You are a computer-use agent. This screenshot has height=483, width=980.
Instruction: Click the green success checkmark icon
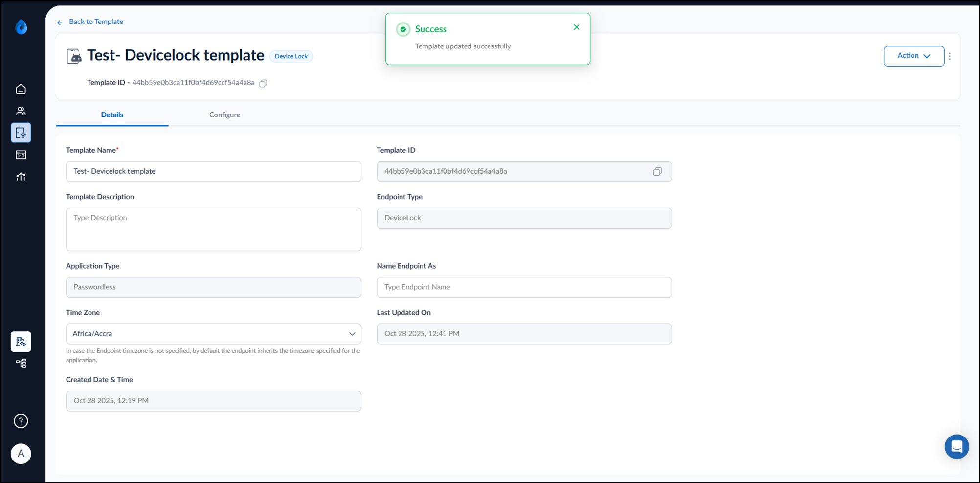[403, 29]
